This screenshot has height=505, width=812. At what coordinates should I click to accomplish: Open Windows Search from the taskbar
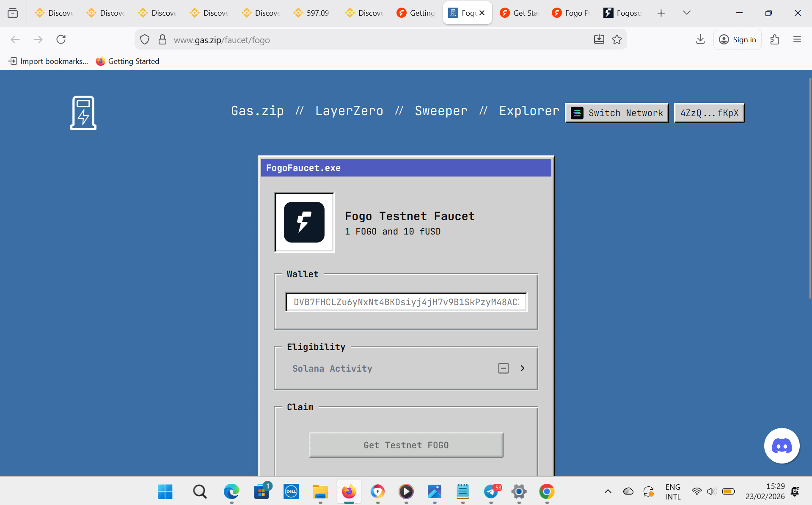[200, 492]
